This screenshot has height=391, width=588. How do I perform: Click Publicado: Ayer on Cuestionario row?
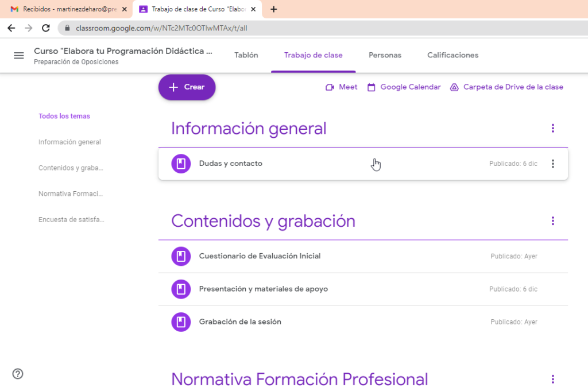514,257
